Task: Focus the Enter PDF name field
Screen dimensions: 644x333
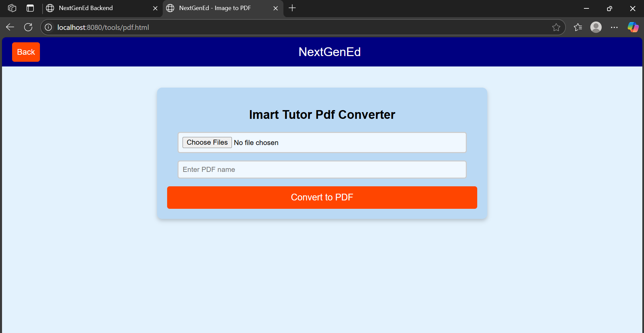Action: [x=322, y=170]
